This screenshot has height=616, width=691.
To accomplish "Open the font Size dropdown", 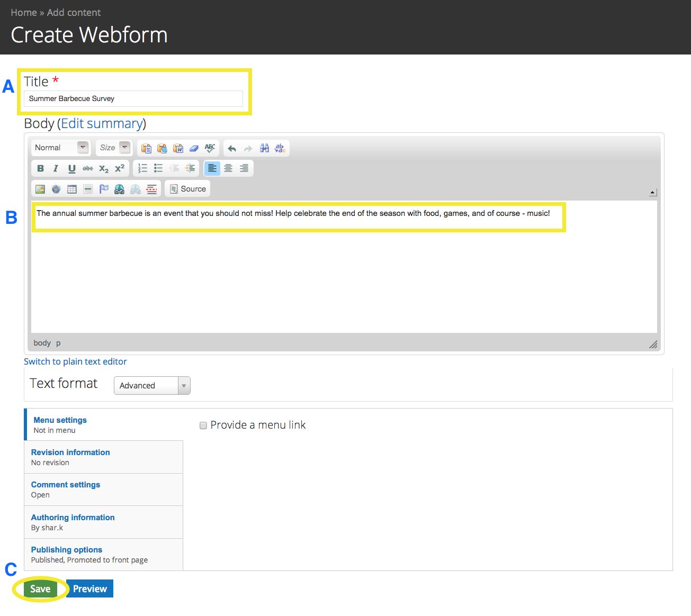I will coord(114,148).
